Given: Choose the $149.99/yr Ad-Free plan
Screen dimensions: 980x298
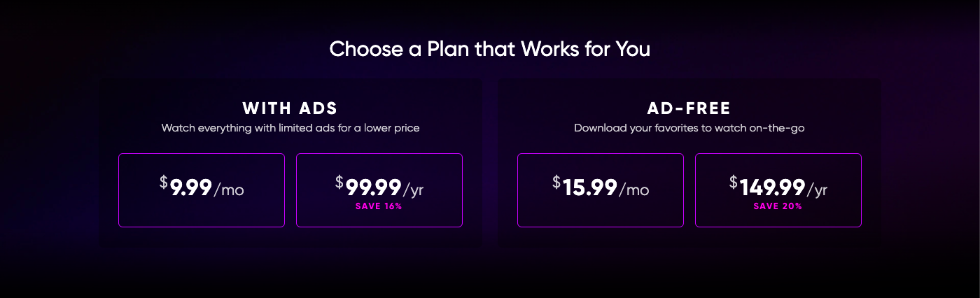Looking at the screenshot, I should click(x=778, y=190).
